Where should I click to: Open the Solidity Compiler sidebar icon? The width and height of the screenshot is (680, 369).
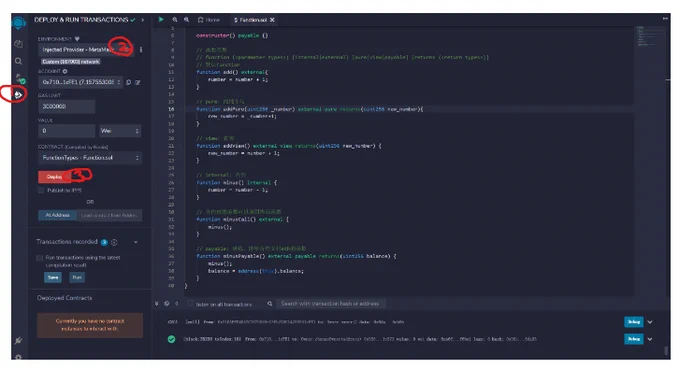coord(20,79)
